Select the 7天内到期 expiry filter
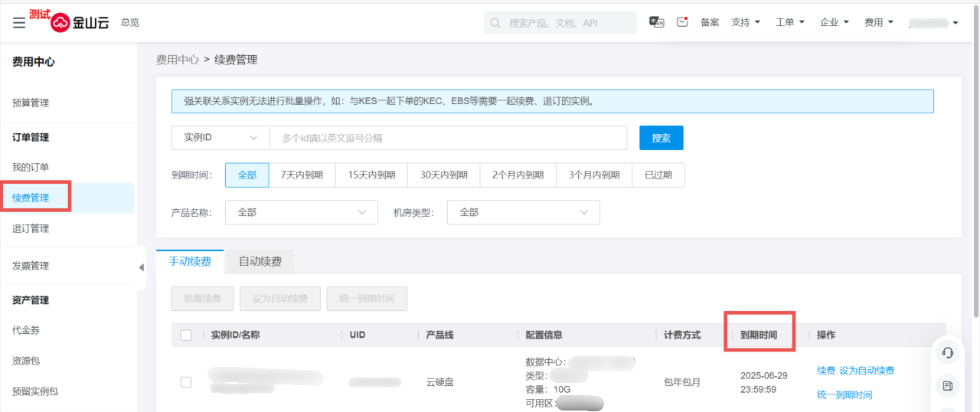Screen dimensions: 980x412 [x=302, y=175]
